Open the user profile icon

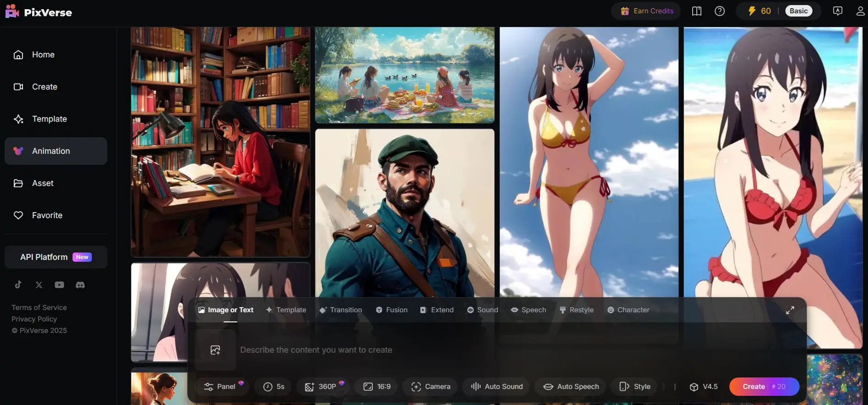pyautogui.click(x=861, y=11)
